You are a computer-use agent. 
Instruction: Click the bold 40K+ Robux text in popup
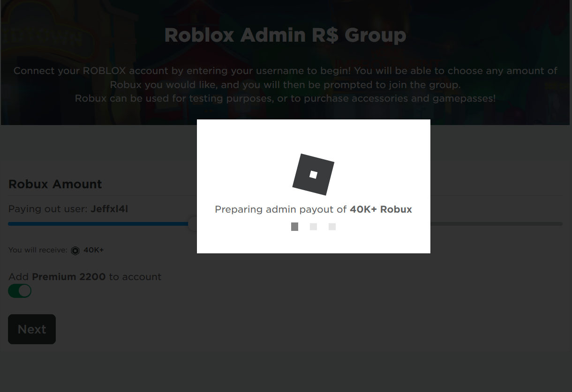(381, 209)
